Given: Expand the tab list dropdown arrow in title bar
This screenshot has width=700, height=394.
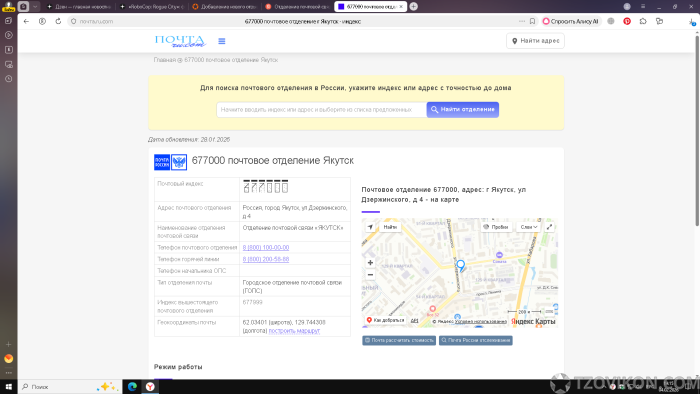Looking at the screenshot, I should pos(35,6).
